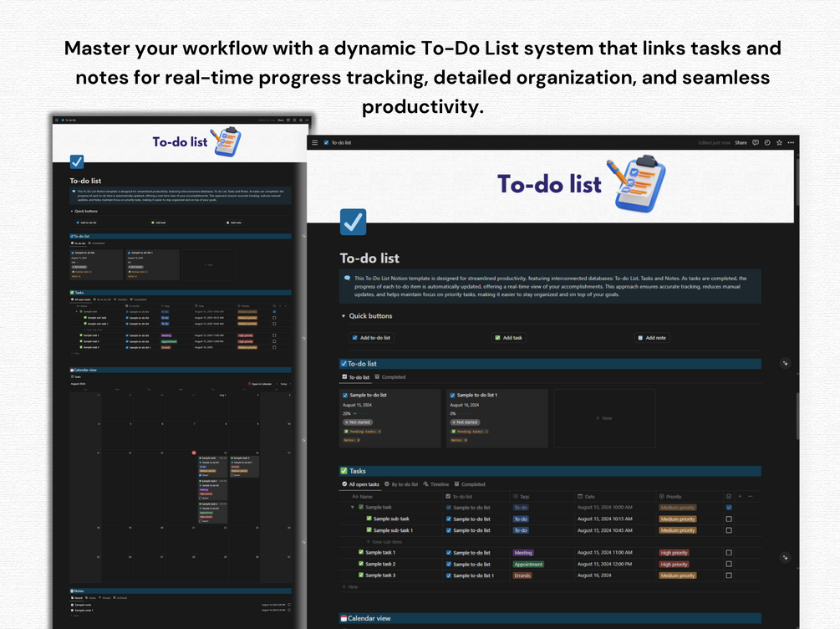Select Timeline tab in large window Tasks

click(x=436, y=484)
